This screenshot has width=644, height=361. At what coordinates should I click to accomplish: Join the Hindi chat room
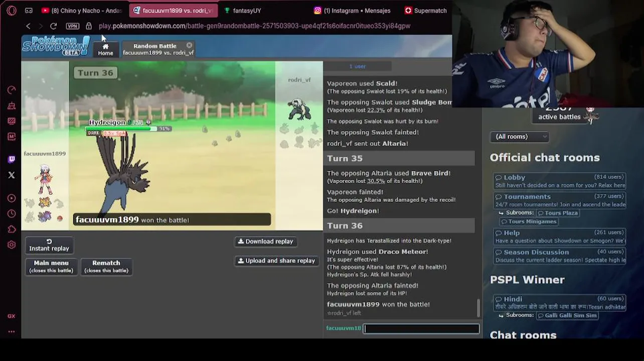(x=560, y=303)
